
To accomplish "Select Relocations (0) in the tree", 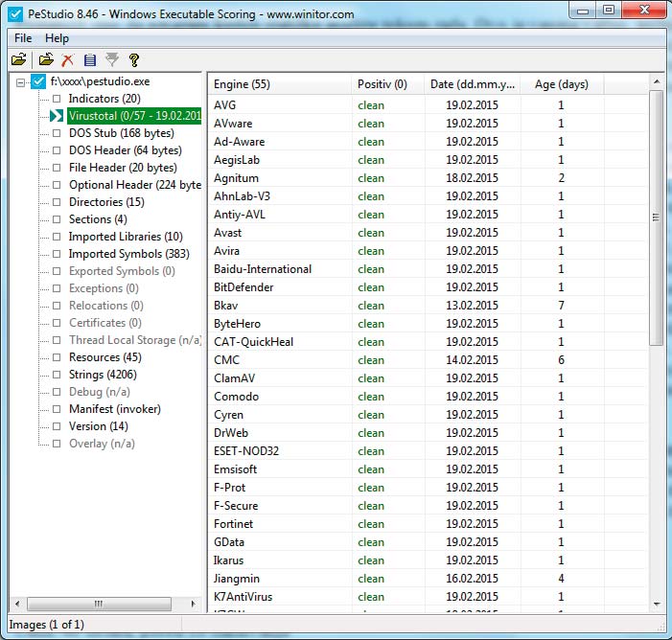I will 106,306.
